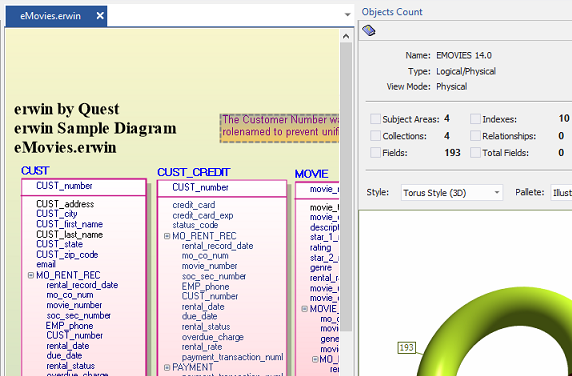Select the CUST_first_name column
Image resolution: width=572 pixels, height=376 pixels.
[69, 224]
